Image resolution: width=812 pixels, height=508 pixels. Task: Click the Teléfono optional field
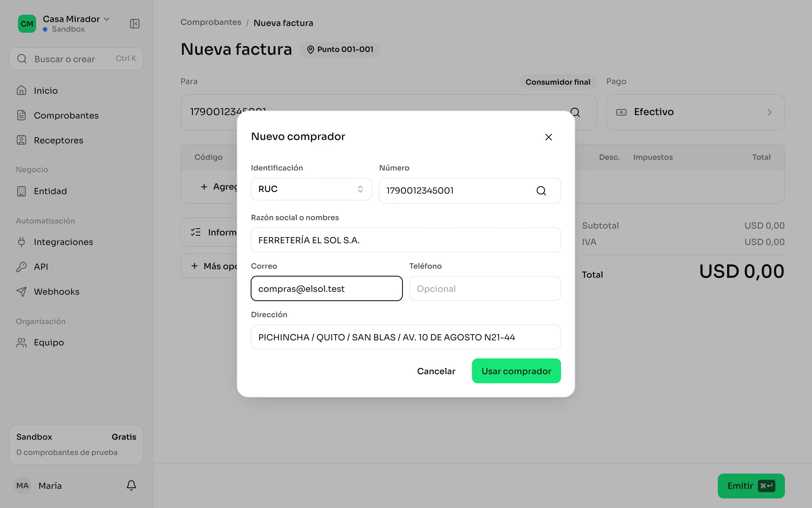pyautogui.click(x=485, y=288)
